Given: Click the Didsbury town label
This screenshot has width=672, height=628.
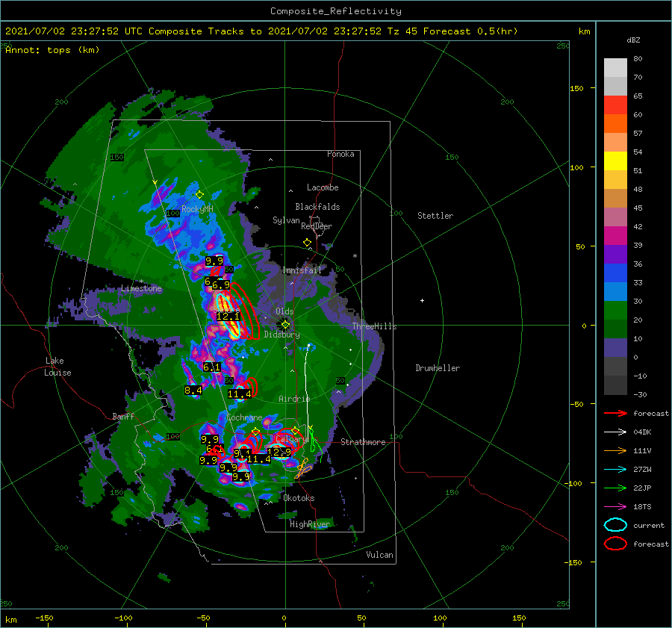Looking at the screenshot, I should [281, 335].
